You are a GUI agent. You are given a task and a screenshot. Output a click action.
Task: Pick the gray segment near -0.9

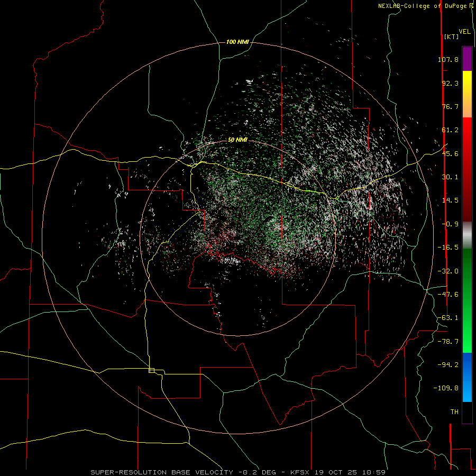tap(467, 234)
